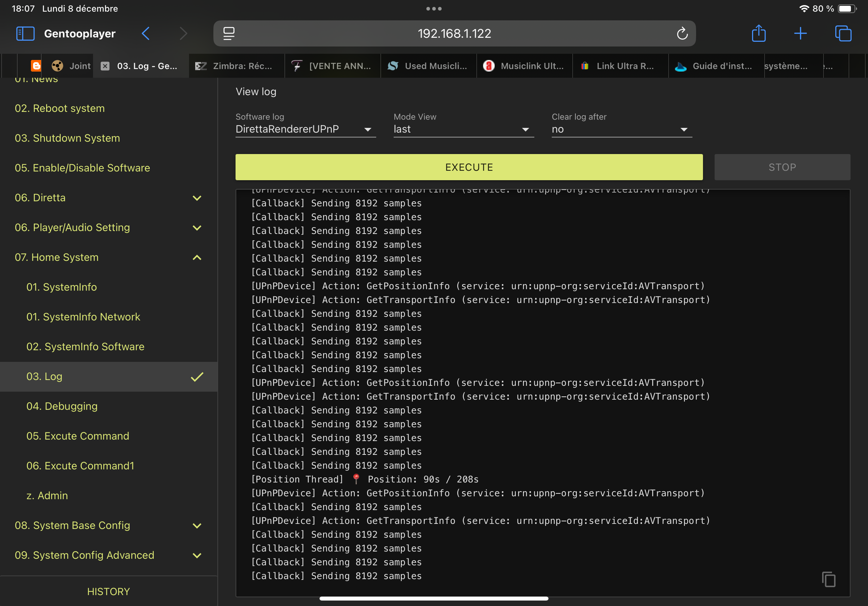Open the Mode View dropdown
The image size is (868, 606).
click(x=463, y=129)
